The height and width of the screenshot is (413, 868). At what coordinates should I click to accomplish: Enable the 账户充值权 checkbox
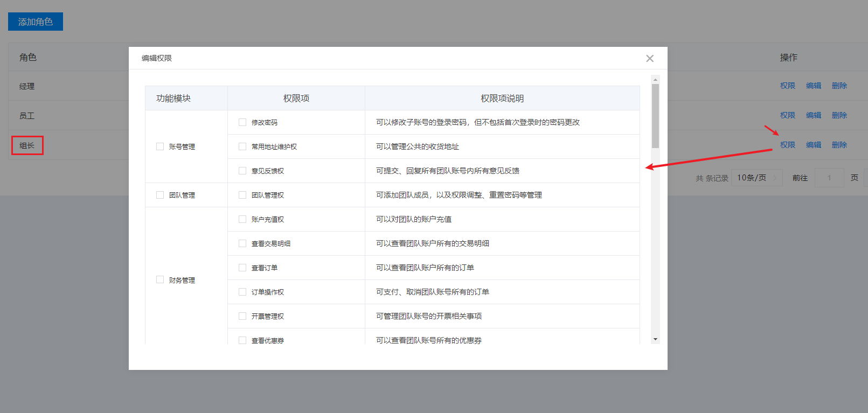[x=242, y=219]
